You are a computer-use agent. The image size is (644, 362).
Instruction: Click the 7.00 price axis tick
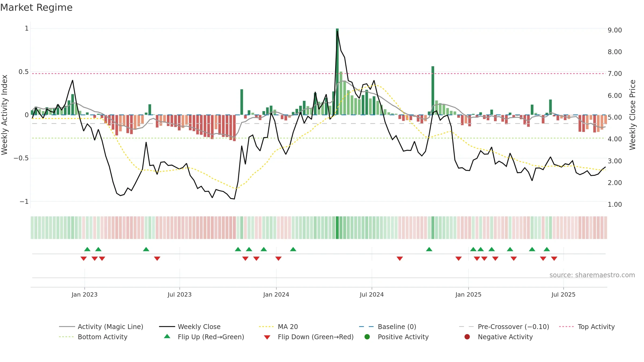615,73
